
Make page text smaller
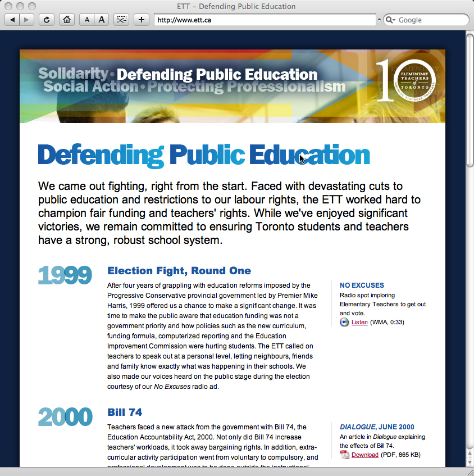(87, 20)
